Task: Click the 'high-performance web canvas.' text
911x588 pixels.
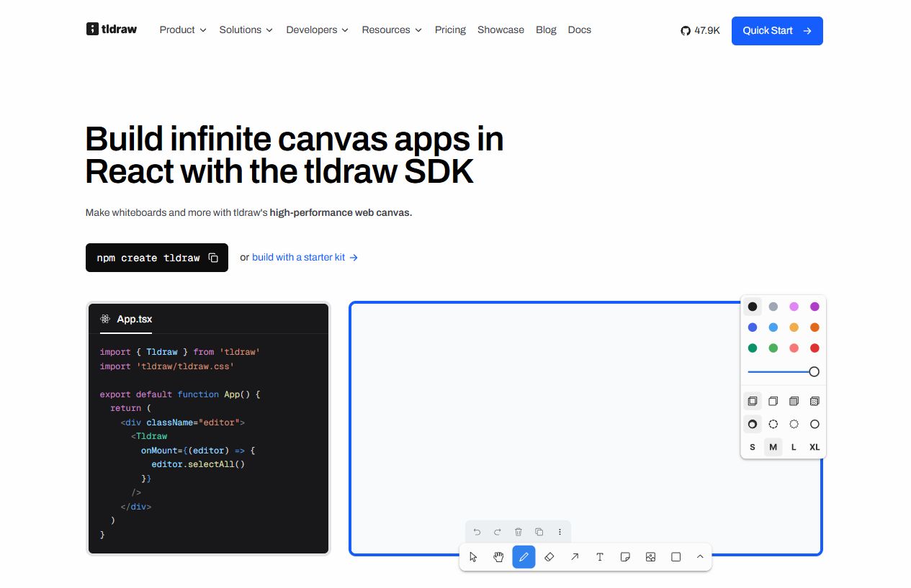Action: (x=341, y=213)
